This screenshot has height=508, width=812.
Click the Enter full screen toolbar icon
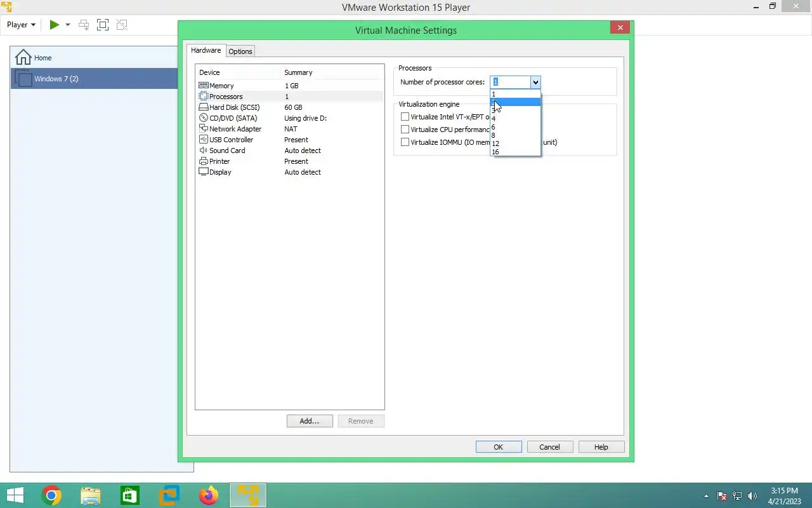coord(102,25)
